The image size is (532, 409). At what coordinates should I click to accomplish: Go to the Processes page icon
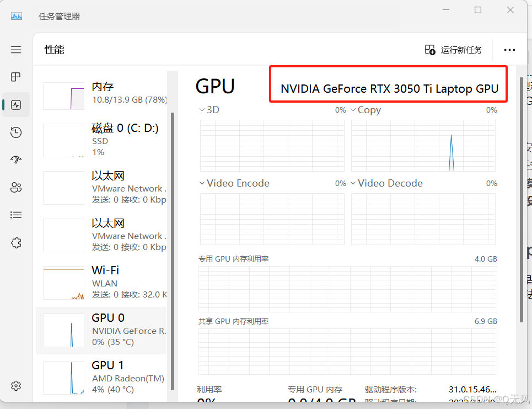coord(16,77)
